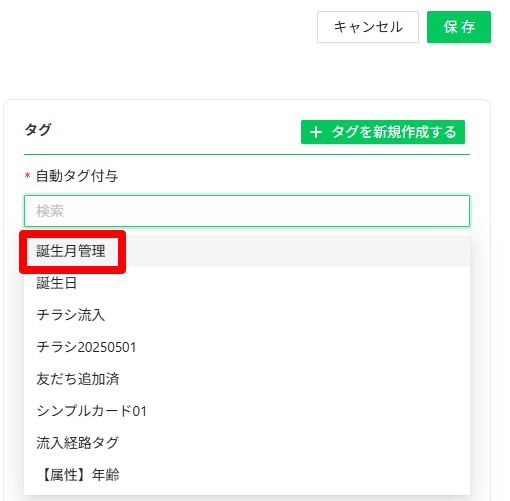Click the タグ section heading
This screenshot has width=510, height=501.
38,129
